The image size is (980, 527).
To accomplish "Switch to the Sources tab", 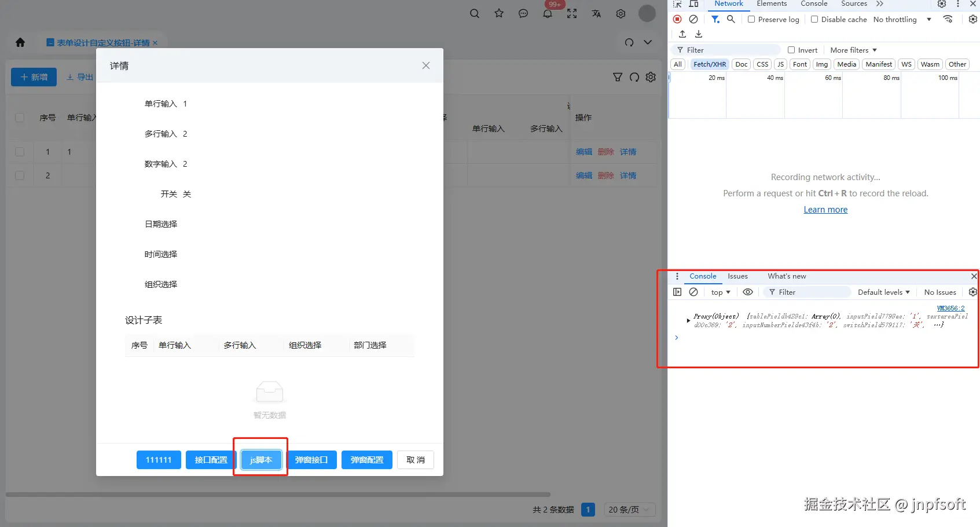I will [854, 3].
